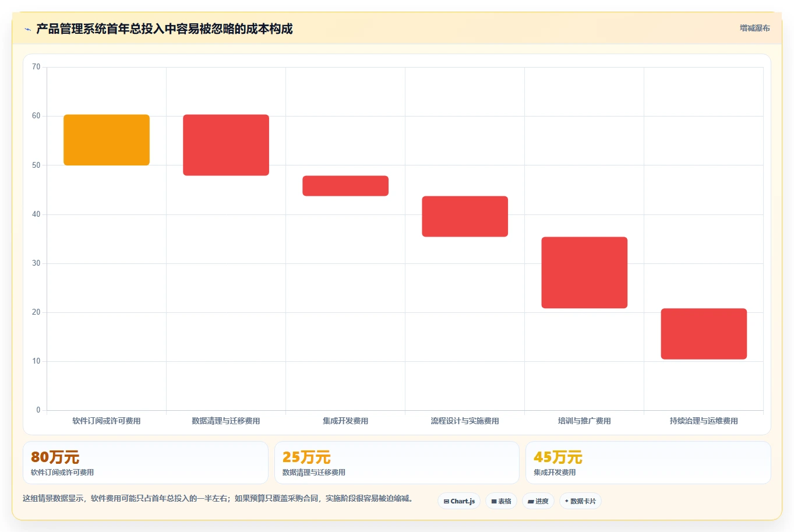This screenshot has height=532, width=794.
Task: Click the red 培训与推广费用 bar
Action: click(584, 273)
